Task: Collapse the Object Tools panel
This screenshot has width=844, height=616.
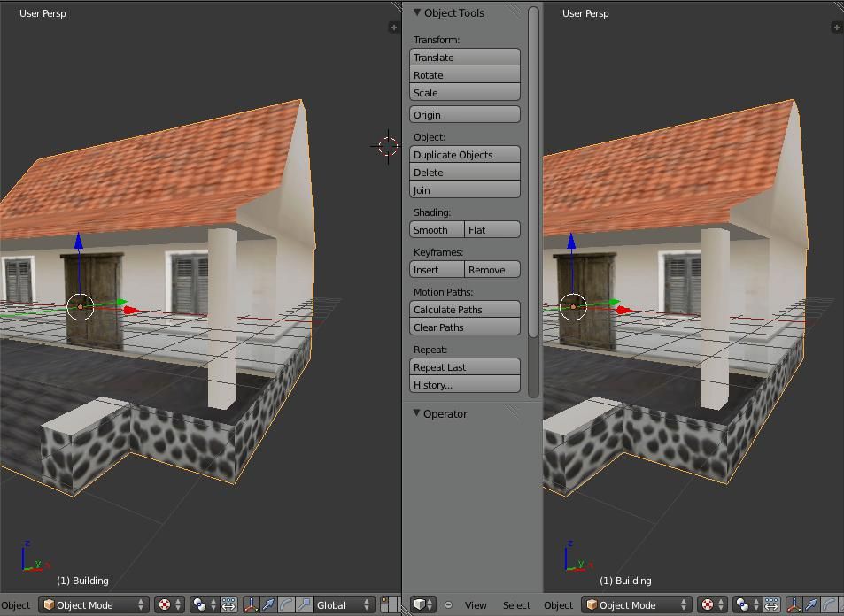Action: [x=417, y=12]
